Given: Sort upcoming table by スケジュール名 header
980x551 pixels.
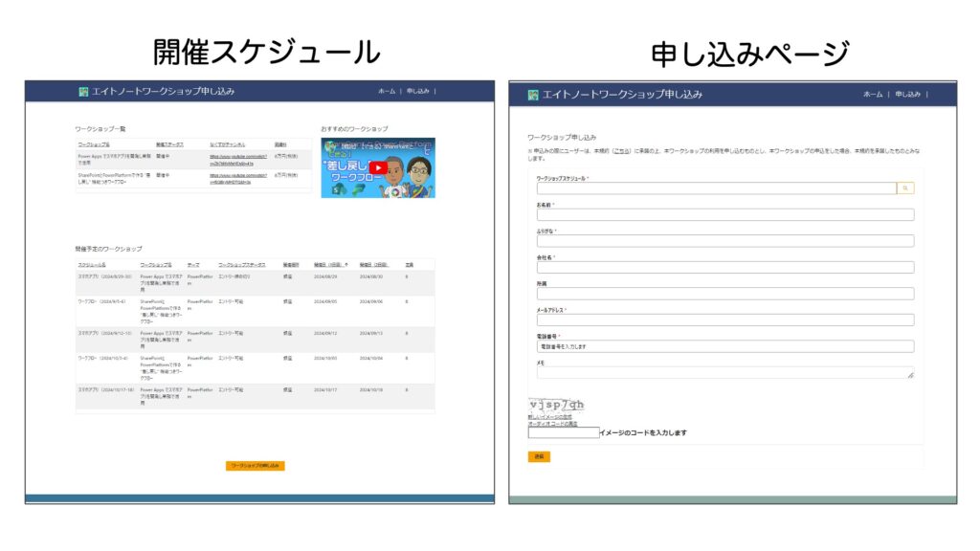Looking at the screenshot, I should (x=92, y=265).
